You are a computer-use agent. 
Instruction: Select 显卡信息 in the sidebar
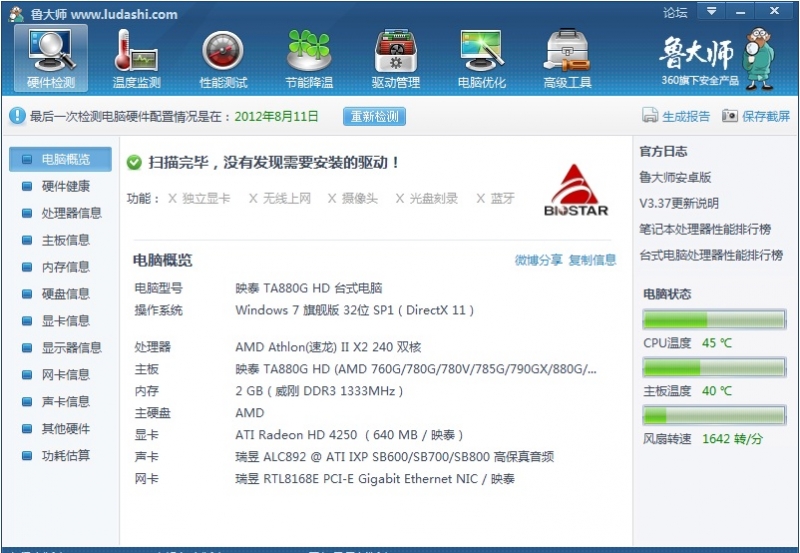point(65,321)
